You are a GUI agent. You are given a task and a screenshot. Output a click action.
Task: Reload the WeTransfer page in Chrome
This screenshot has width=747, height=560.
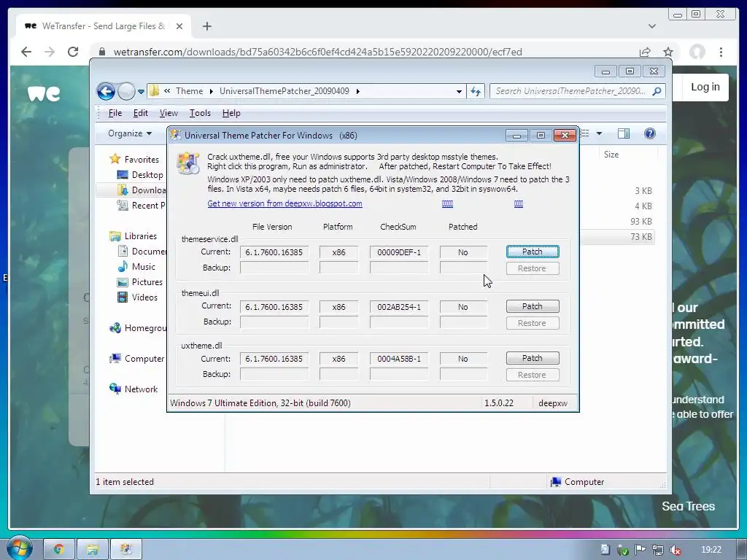[73, 52]
